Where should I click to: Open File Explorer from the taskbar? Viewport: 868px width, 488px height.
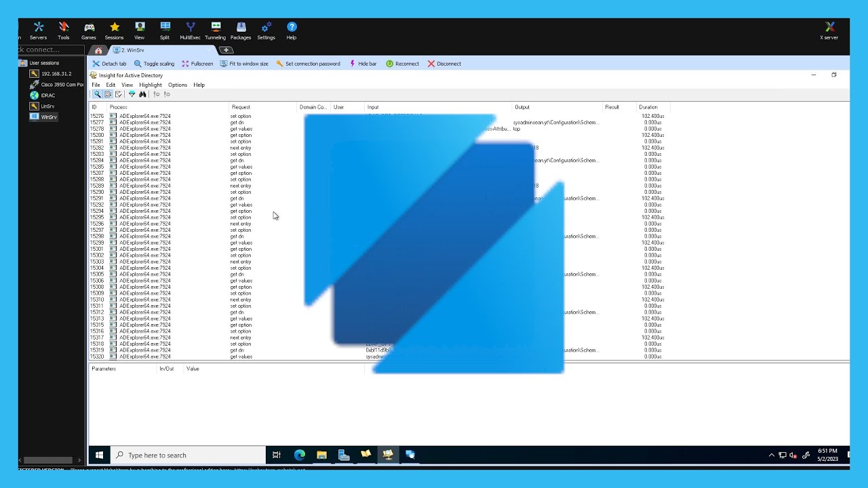321,455
